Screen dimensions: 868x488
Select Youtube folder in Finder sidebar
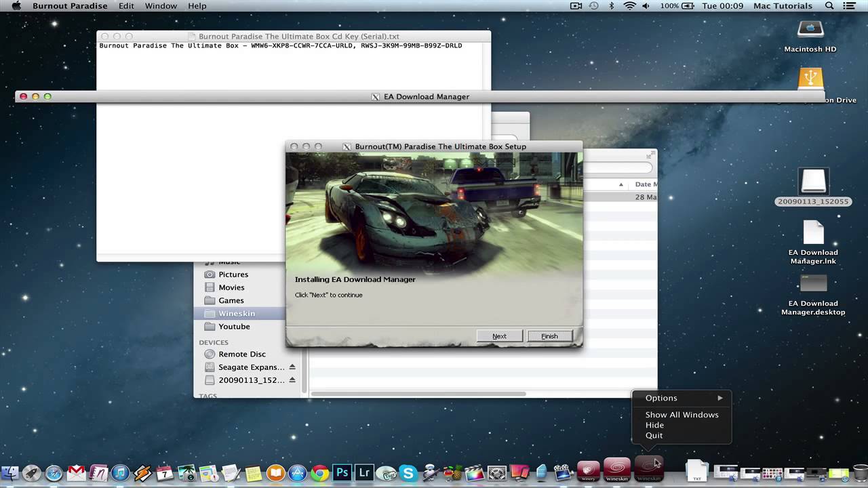[x=234, y=326]
